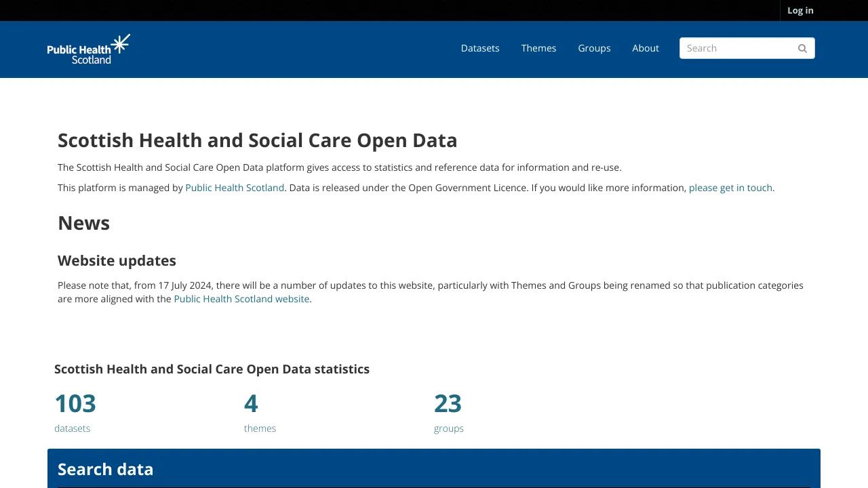The width and height of the screenshot is (868, 488).
Task: Click the 'Website updates' heading
Action: click(117, 261)
